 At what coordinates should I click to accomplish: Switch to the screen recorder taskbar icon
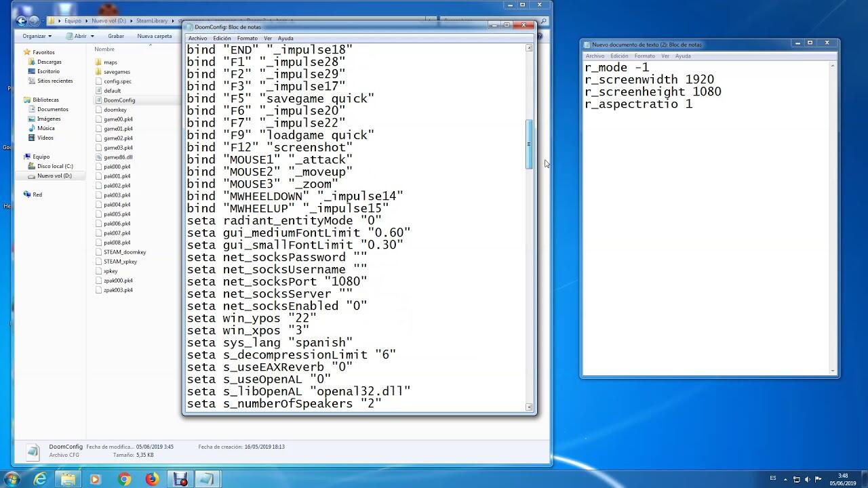click(x=180, y=479)
